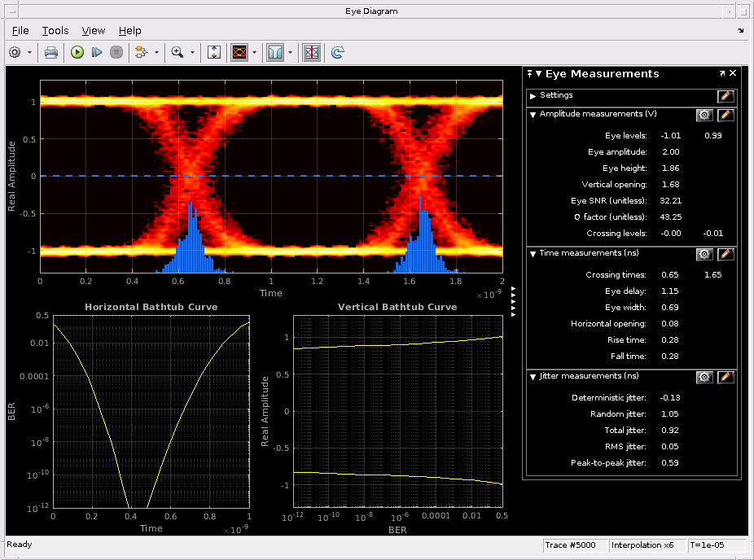Click the Zoom magnifier tool icon

point(177,52)
